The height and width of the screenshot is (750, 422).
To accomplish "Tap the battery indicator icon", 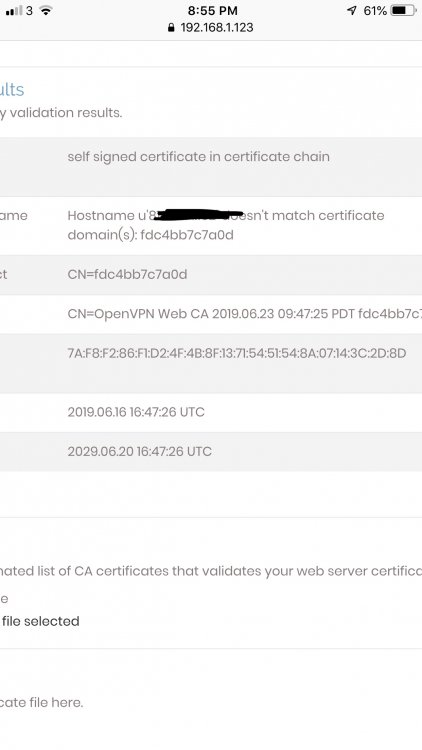I will (x=403, y=11).
